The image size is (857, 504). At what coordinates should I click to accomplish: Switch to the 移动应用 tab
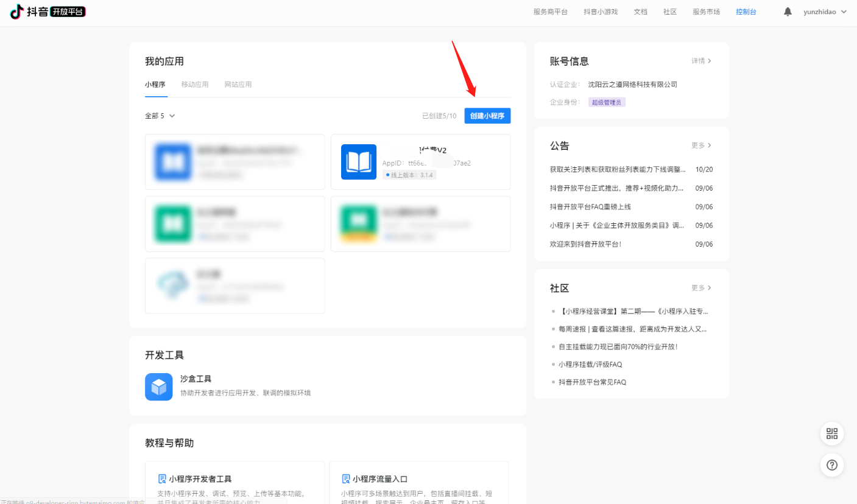pos(195,85)
